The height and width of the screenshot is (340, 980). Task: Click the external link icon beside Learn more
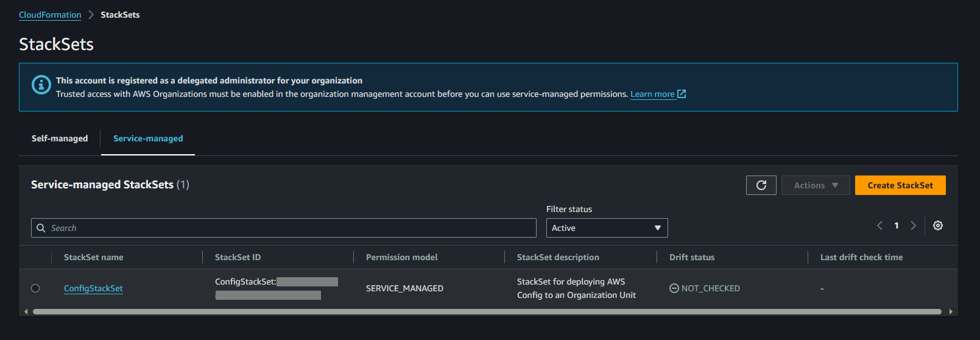[x=682, y=94]
